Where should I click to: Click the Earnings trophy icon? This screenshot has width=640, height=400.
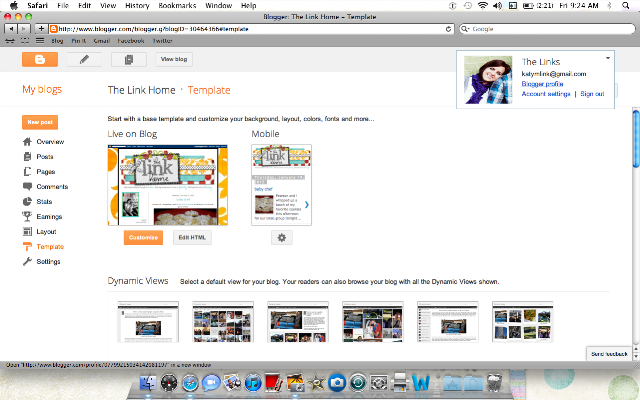click(27, 216)
